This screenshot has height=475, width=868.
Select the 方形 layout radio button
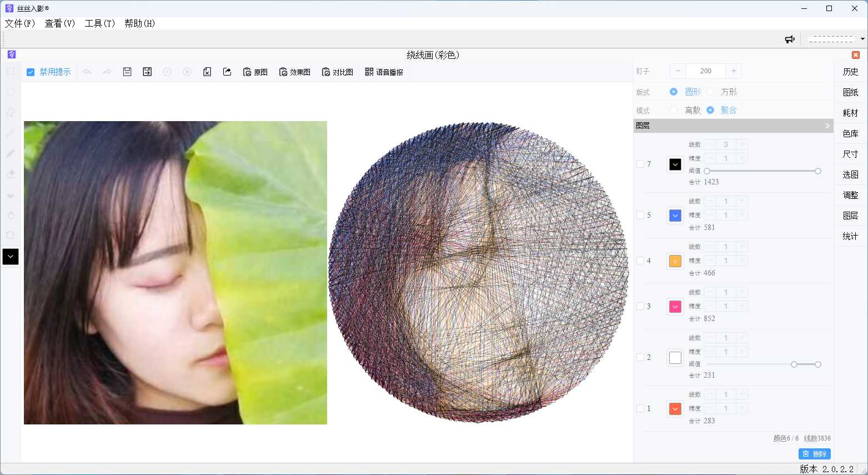pos(711,92)
